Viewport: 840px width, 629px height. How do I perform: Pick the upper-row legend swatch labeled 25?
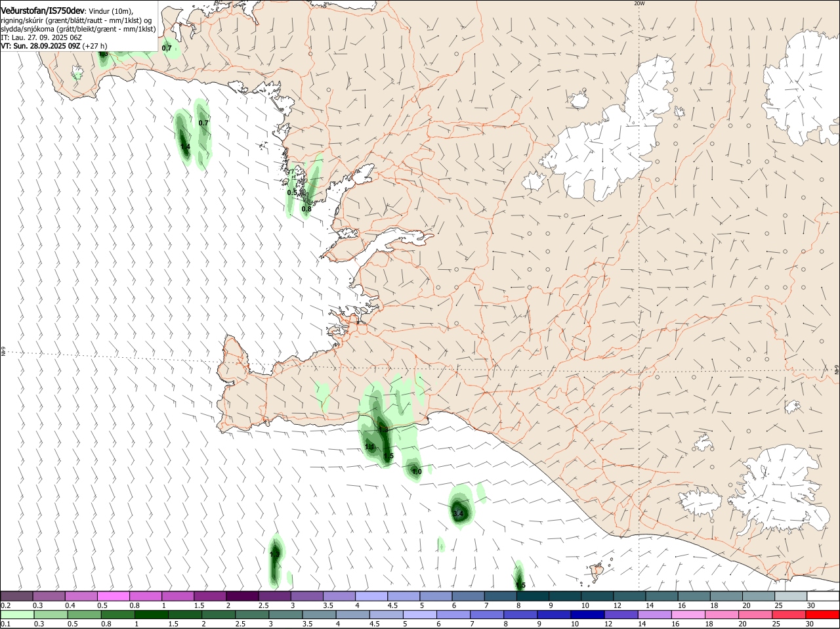(x=791, y=596)
